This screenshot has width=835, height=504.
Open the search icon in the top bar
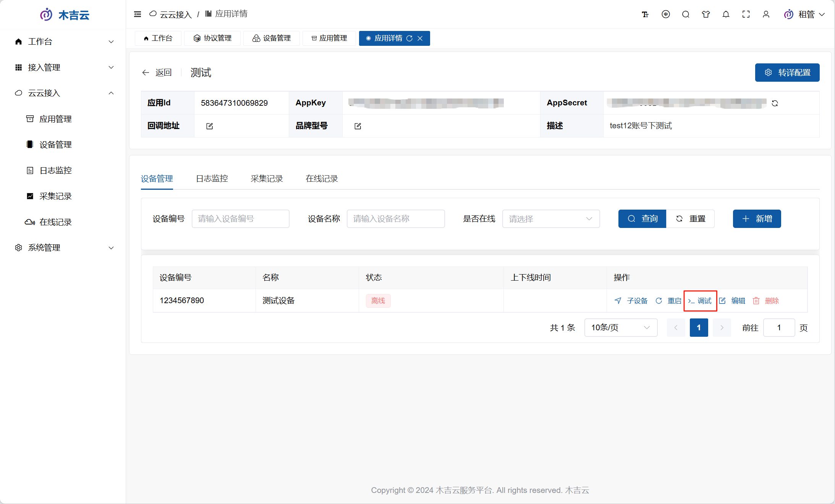click(686, 14)
